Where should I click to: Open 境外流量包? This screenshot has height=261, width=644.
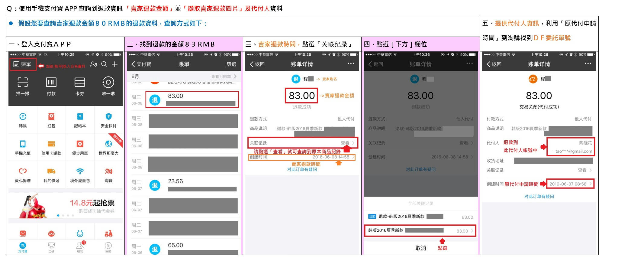point(80,175)
